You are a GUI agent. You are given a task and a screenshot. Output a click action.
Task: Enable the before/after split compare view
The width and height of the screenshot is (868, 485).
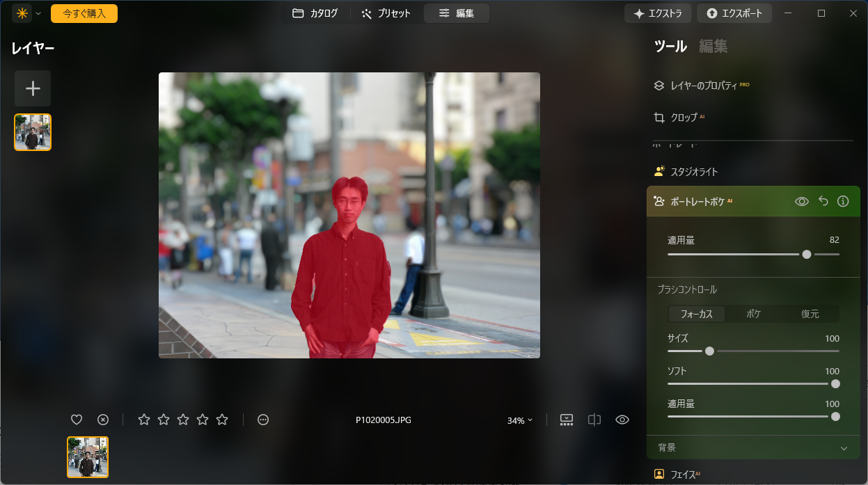594,419
